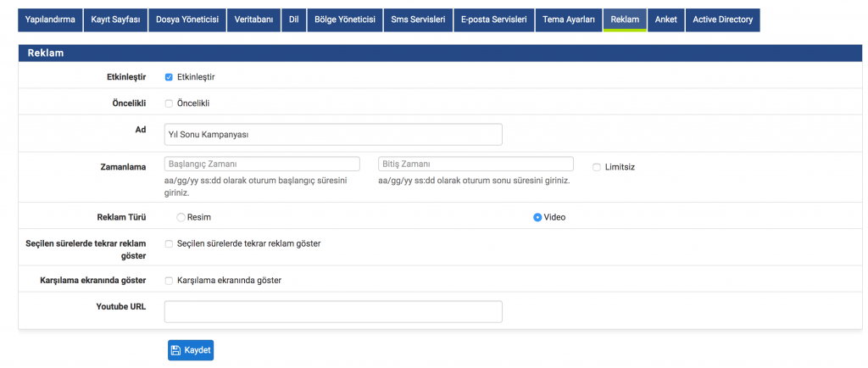This screenshot has width=868, height=368.
Task: Click the Bitiş Zamanı input
Action: click(x=476, y=164)
